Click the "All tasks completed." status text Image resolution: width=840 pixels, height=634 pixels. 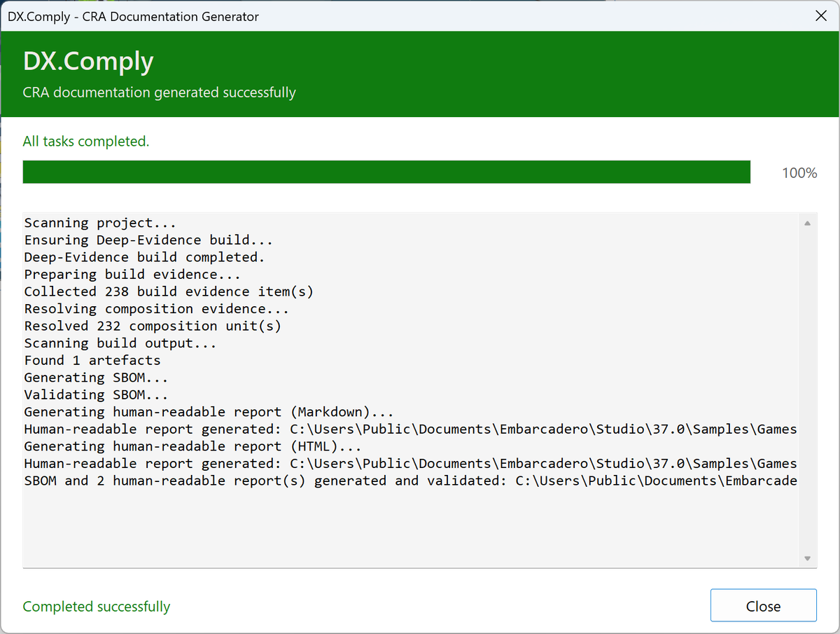tap(86, 141)
